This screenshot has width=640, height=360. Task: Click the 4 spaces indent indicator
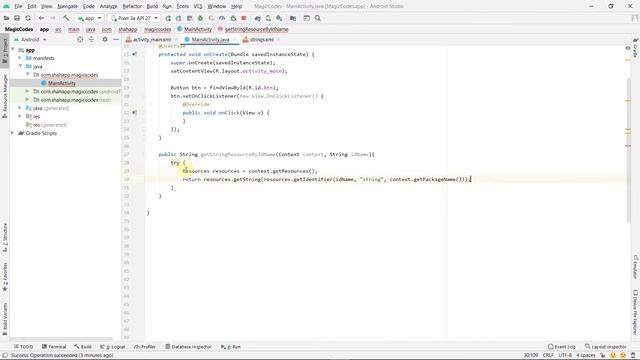pyautogui.click(x=586, y=355)
